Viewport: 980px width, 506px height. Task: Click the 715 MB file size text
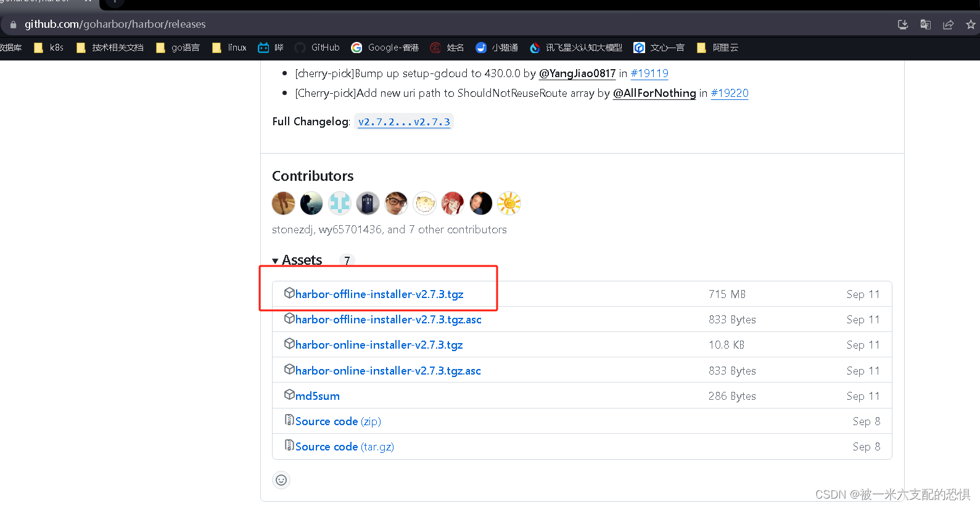[727, 294]
